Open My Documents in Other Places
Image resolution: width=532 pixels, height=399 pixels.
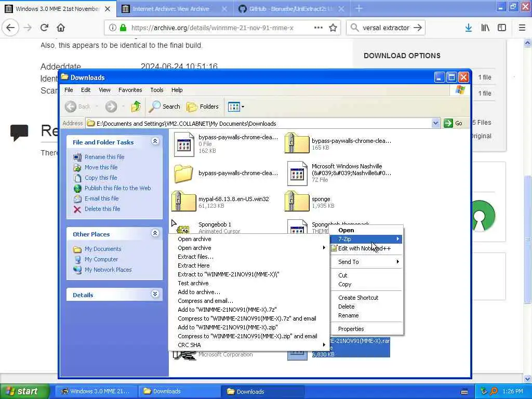[x=103, y=249]
